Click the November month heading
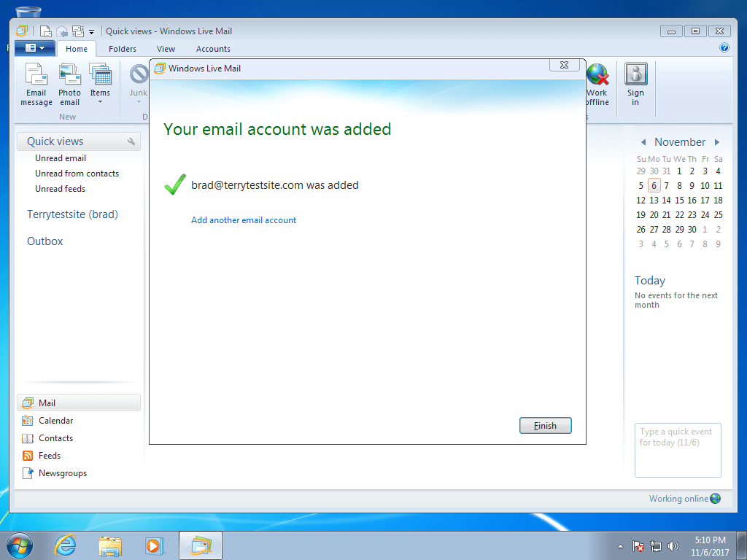747x560 pixels. (x=680, y=142)
